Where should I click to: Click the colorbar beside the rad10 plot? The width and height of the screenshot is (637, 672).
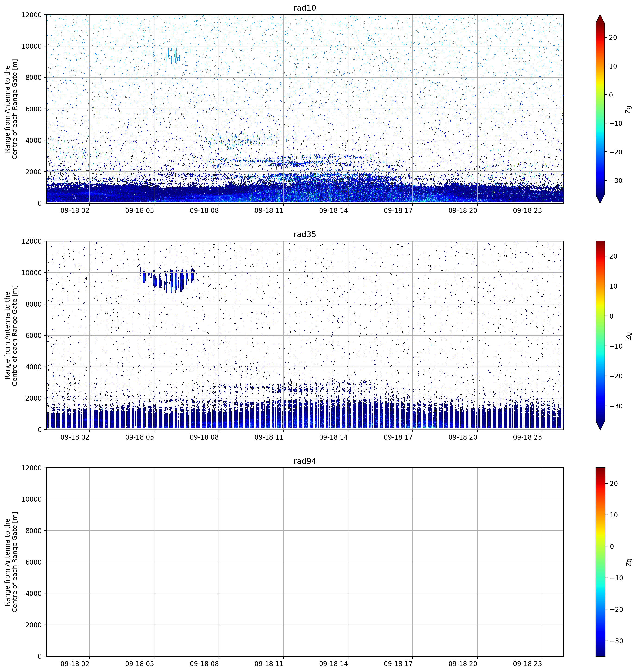coord(600,109)
